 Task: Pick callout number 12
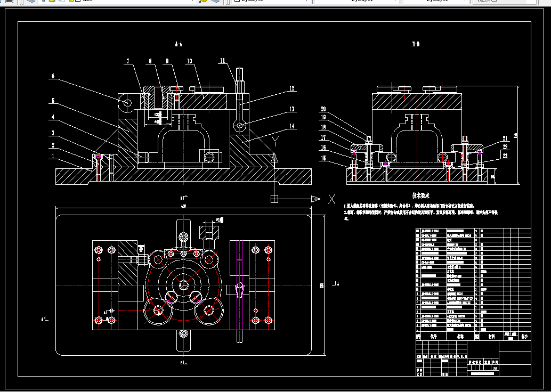pos(292,88)
